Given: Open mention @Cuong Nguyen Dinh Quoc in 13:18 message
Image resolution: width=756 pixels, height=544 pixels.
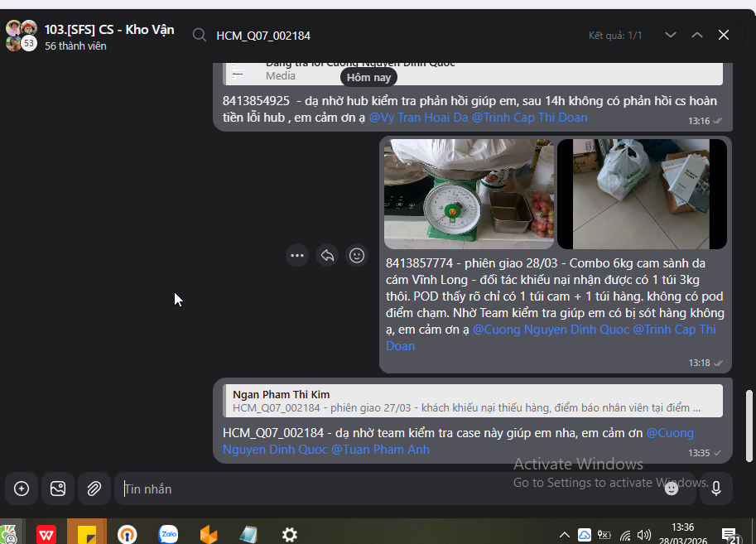Looking at the screenshot, I should (x=551, y=330).
